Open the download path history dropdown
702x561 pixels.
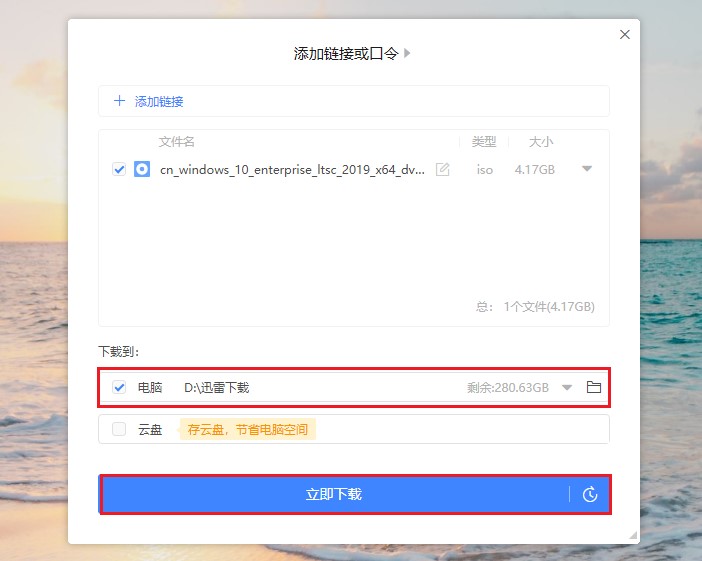(x=567, y=387)
